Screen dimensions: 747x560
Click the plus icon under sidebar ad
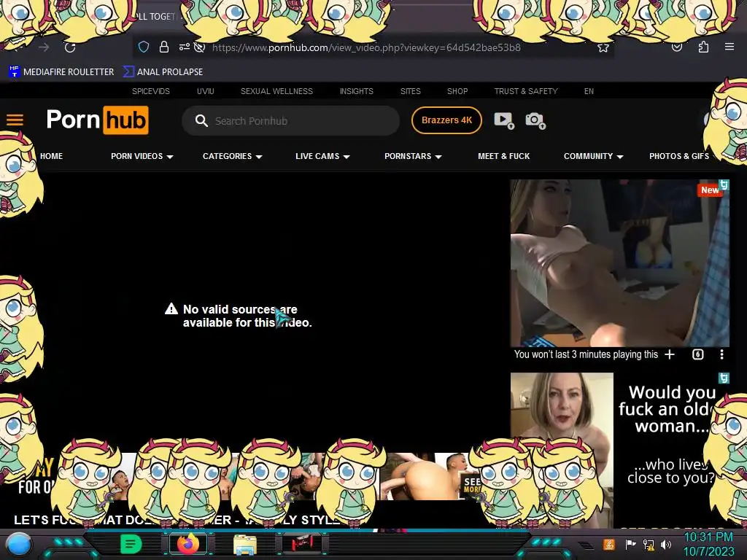[670, 354]
